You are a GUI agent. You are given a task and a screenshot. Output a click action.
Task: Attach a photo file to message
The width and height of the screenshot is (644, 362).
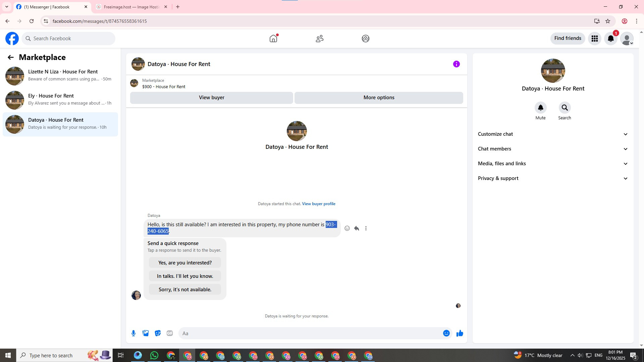pos(146,333)
